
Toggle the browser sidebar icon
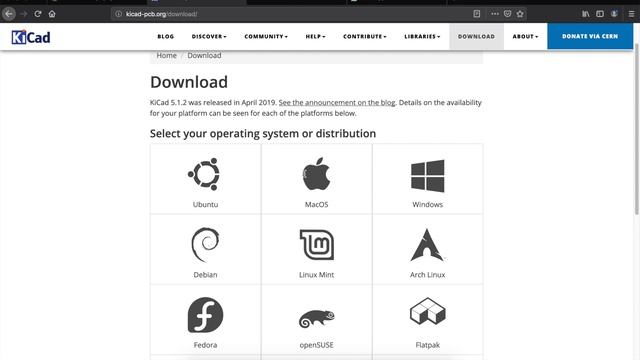(600, 14)
